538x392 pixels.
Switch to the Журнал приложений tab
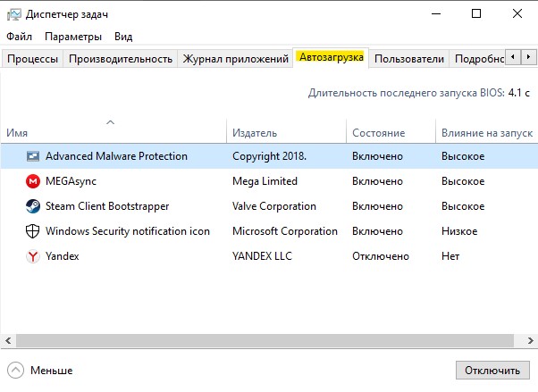235,59
